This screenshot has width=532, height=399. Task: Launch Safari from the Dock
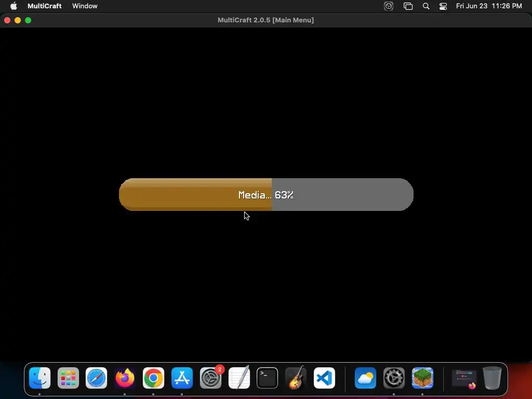click(96, 378)
